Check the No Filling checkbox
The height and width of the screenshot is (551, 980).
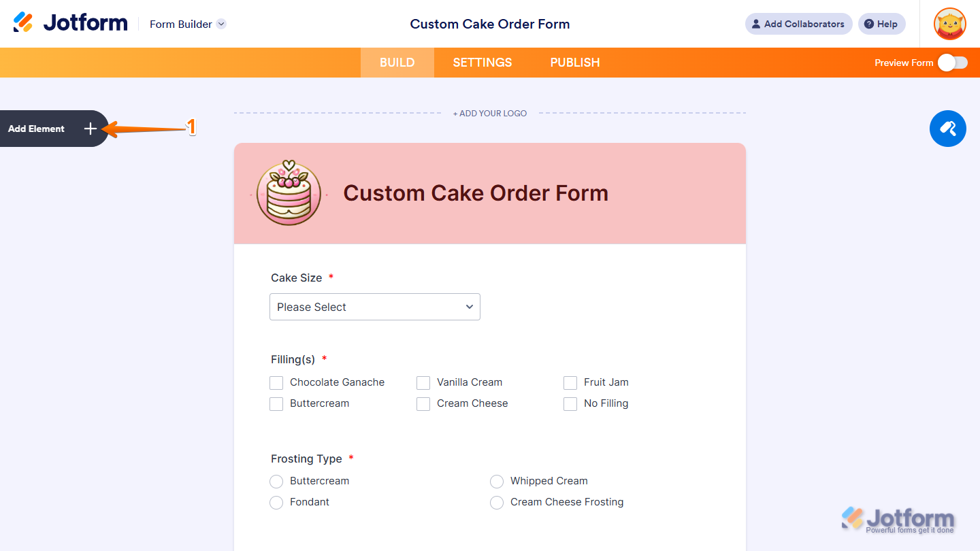pos(570,403)
